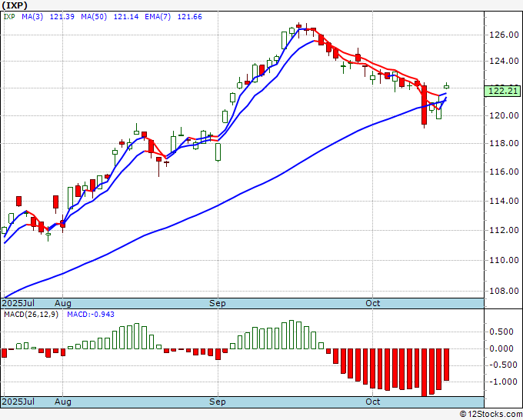Viewport: 523px width, 420px height.
Task: Click the 120.00 price axis label
Action: (504, 115)
